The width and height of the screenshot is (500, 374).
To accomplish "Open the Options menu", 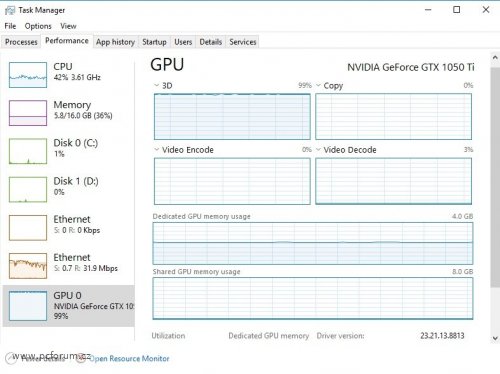I will (38, 26).
